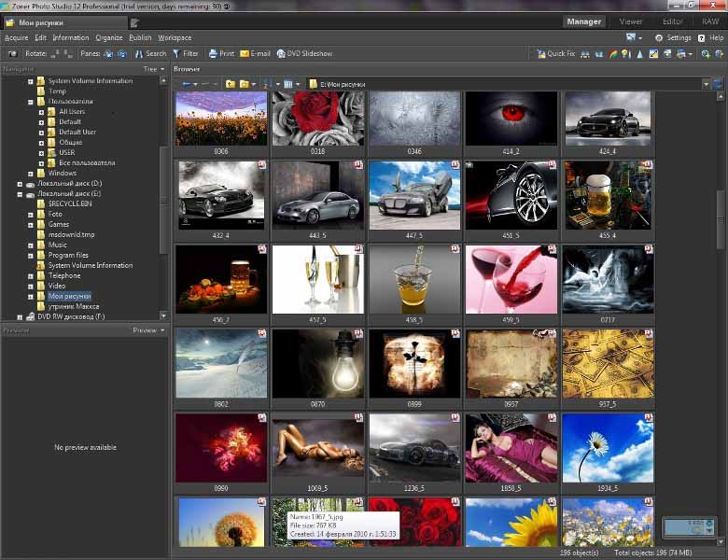Switch to the Editor tab
728x560 pixels.
point(672,21)
